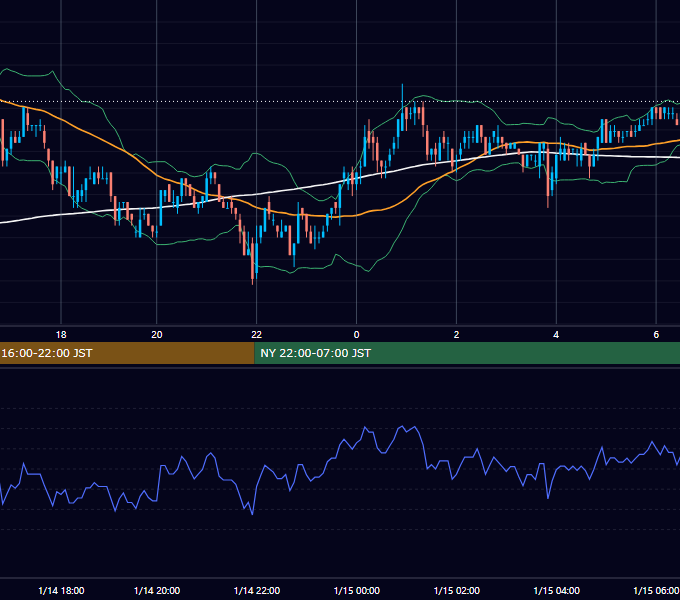Click the '1/15 00:00' date label
This screenshot has height=600, width=680.
coord(356,590)
